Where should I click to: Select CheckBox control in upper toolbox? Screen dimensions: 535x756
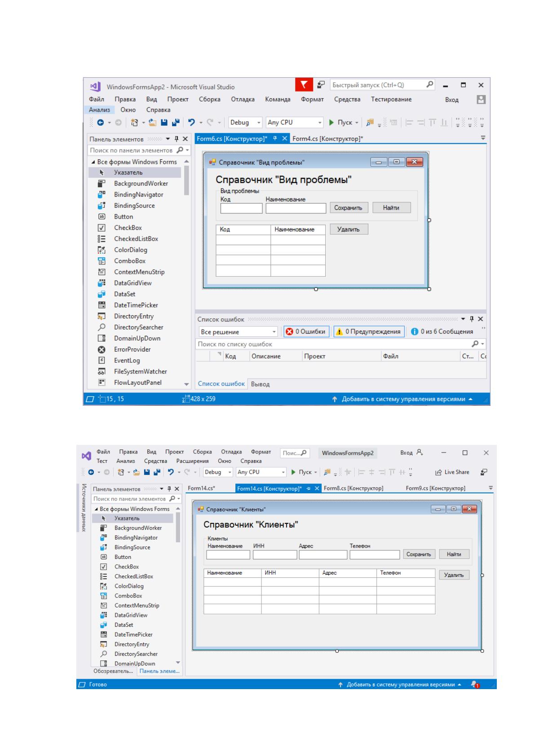click(128, 228)
